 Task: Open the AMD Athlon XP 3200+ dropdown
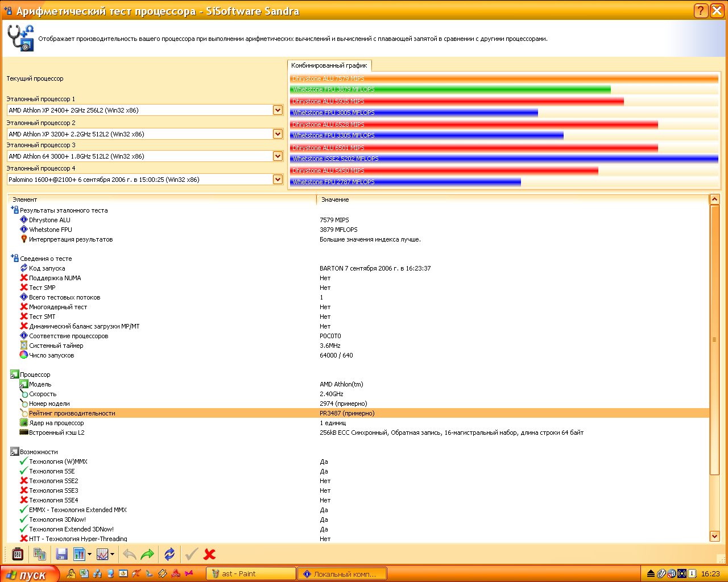click(278, 134)
